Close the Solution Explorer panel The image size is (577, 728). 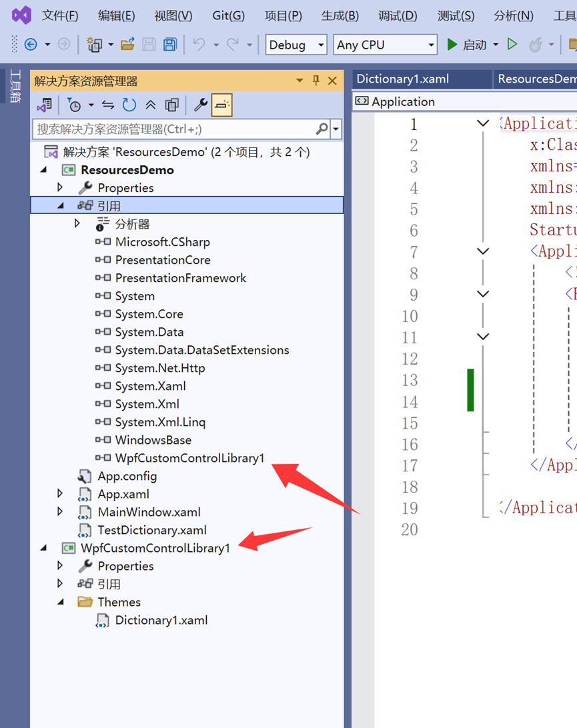tap(332, 81)
